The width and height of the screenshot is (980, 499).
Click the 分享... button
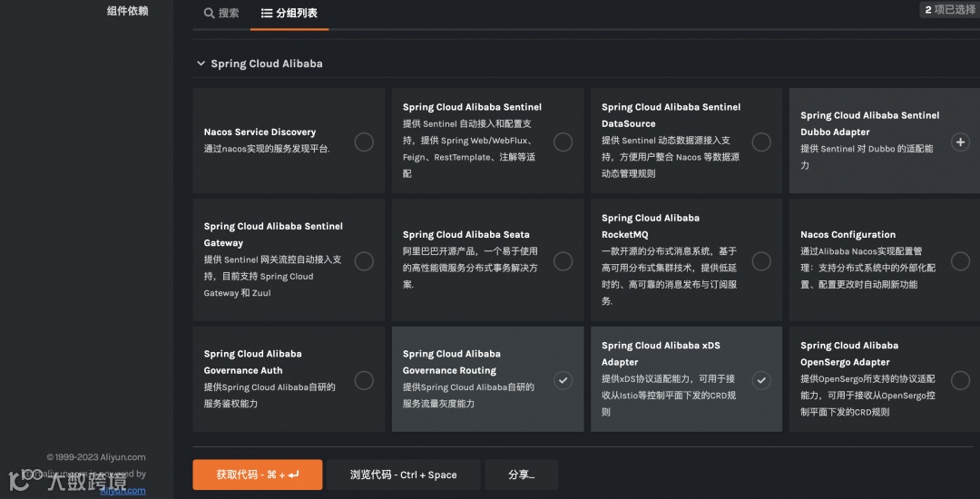[x=521, y=475]
